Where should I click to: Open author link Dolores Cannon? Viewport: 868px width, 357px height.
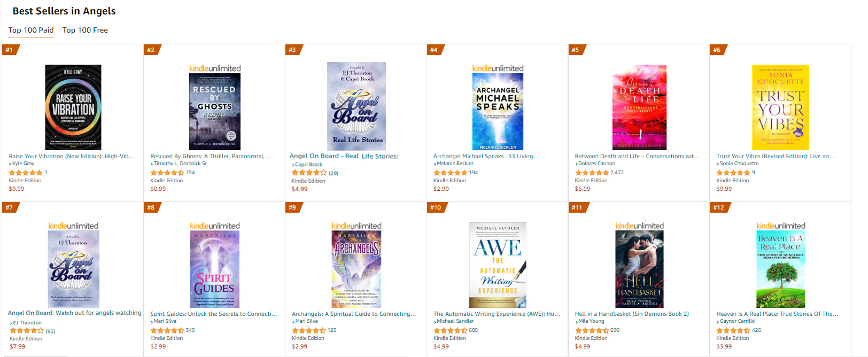point(596,164)
